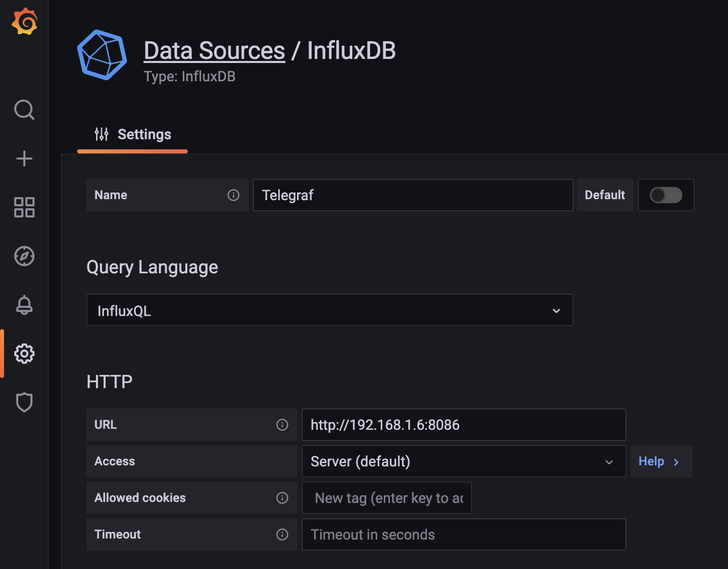Viewport: 728px width, 569px height.
Task: Click the URL field info icon
Action: click(x=282, y=425)
